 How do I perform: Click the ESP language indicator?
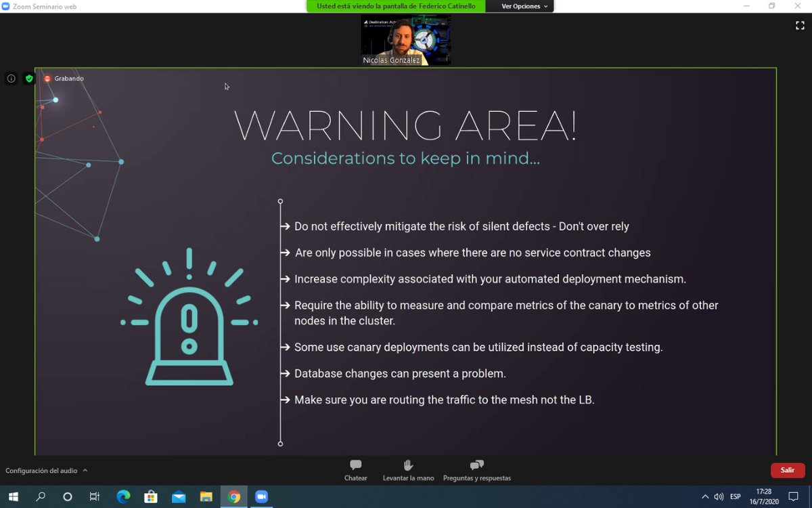tap(736, 496)
